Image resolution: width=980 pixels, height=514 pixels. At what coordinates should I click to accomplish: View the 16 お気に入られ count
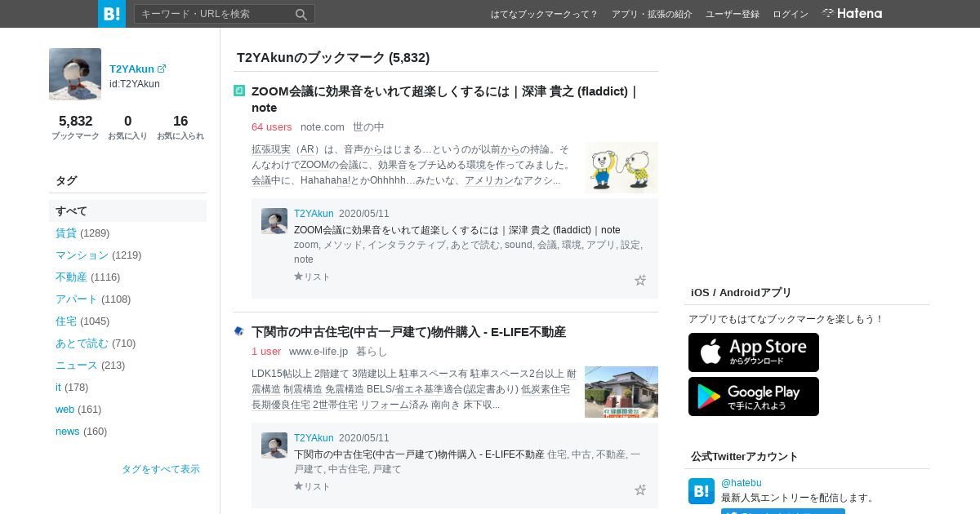[x=180, y=127]
